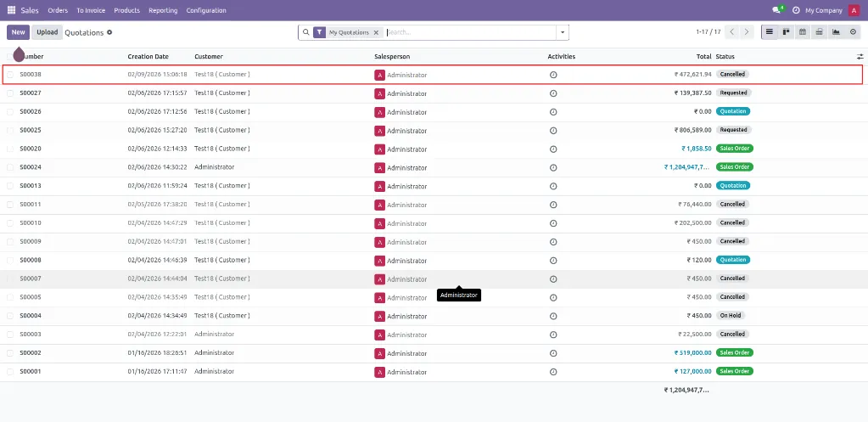Expand the search options dropdown arrow

[x=562, y=32]
